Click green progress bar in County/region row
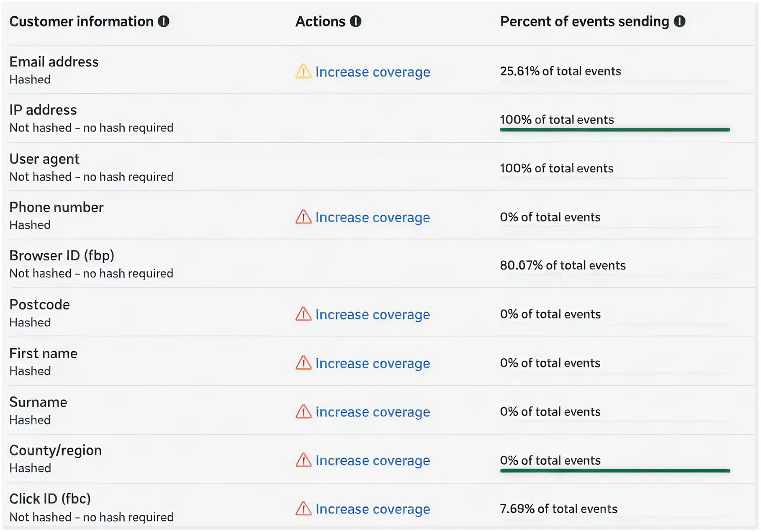The width and height of the screenshot is (761, 532). click(x=614, y=471)
